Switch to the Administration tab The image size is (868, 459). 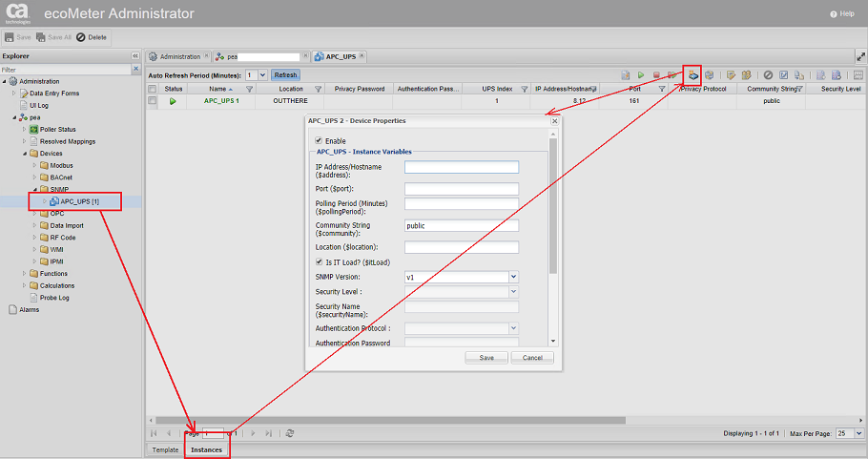click(179, 56)
